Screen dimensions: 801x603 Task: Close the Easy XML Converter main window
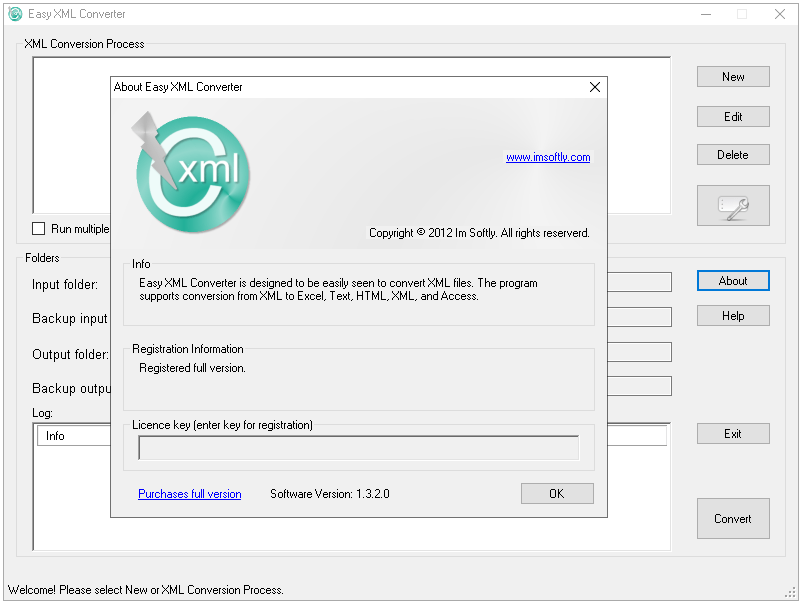click(x=780, y=14)
